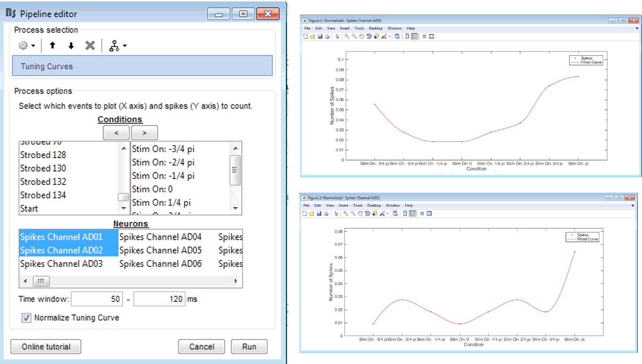
Task: Delete the selected process with X icon
Action: pyautogui.click(x=90, y=46)
